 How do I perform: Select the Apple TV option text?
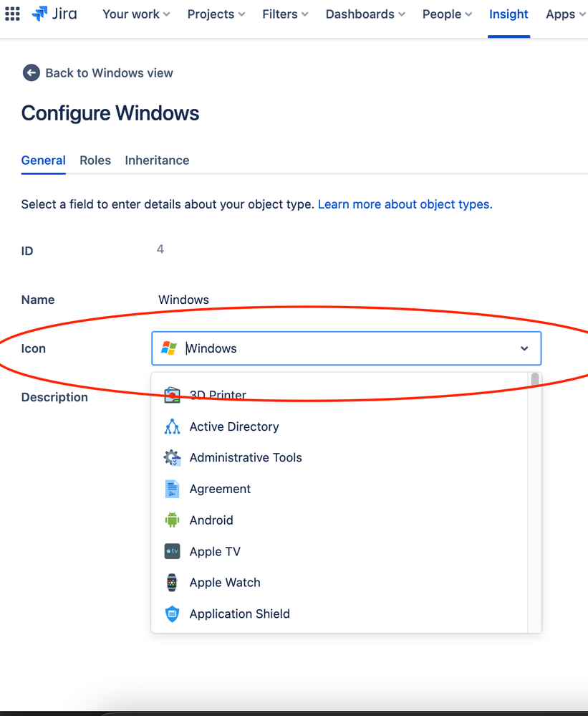215,552
